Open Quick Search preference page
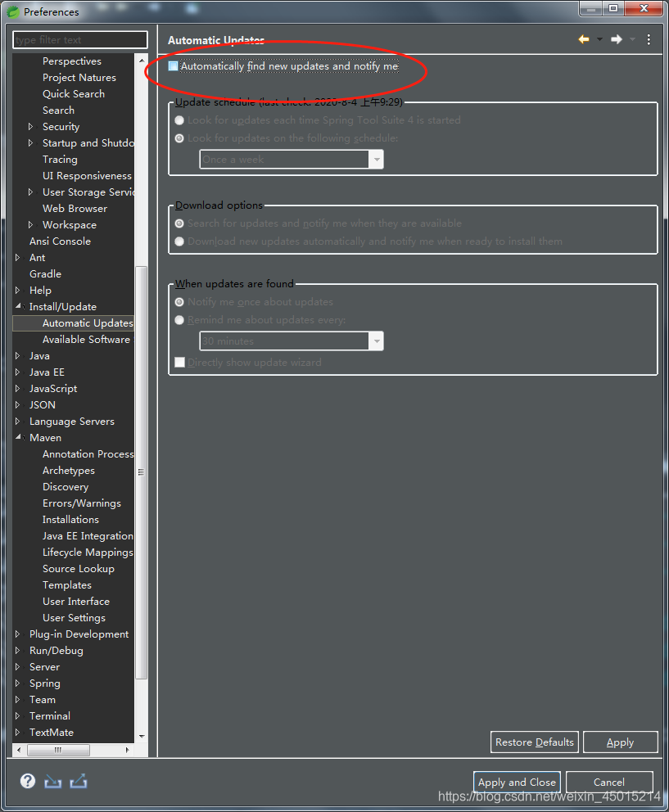 tap(74, 94)
